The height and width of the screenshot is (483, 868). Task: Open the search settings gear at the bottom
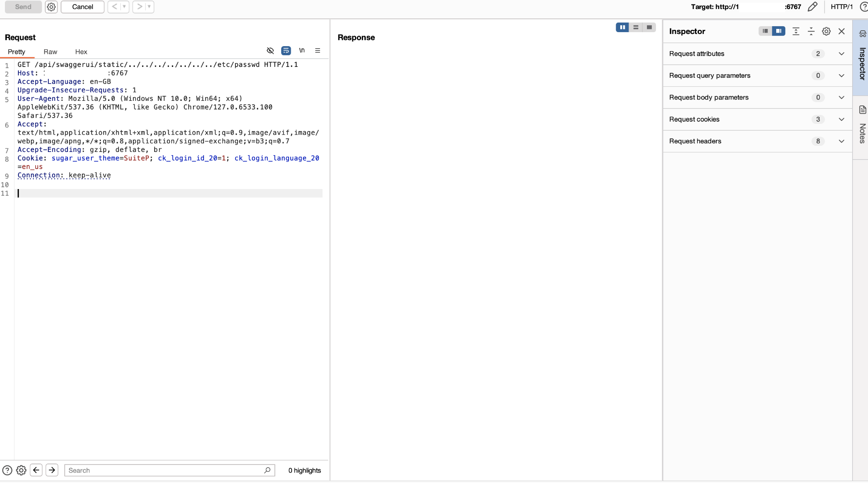(21, 470)
